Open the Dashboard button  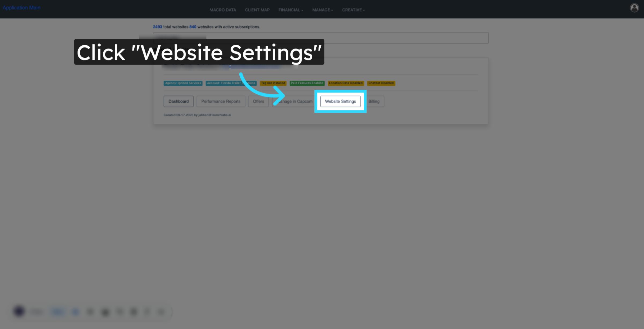coord(178,101)
